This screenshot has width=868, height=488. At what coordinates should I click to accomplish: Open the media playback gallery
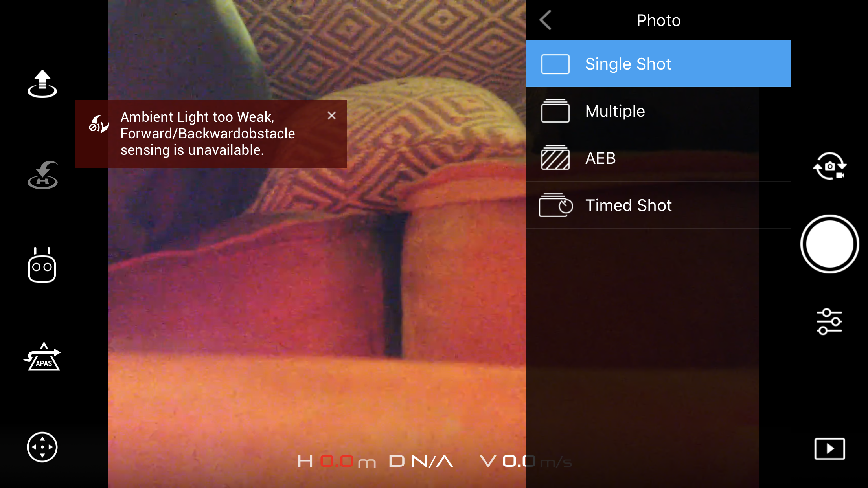829,449
